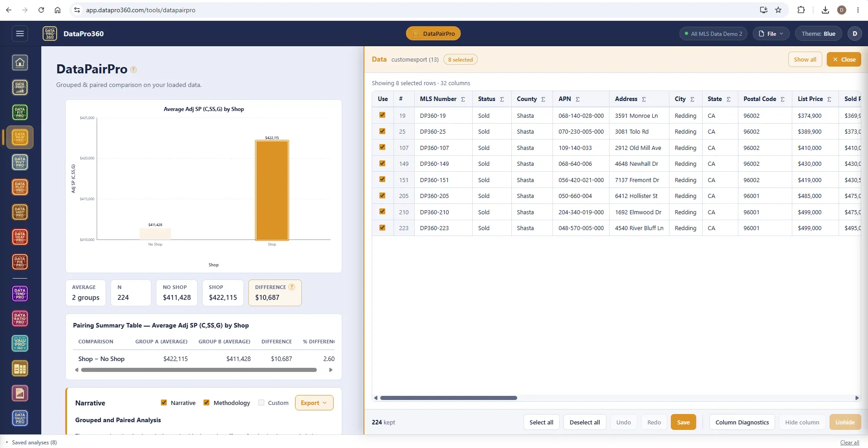The image size is (868, 448).
Task: Open the user avatar D in app header
Action: 855,34
